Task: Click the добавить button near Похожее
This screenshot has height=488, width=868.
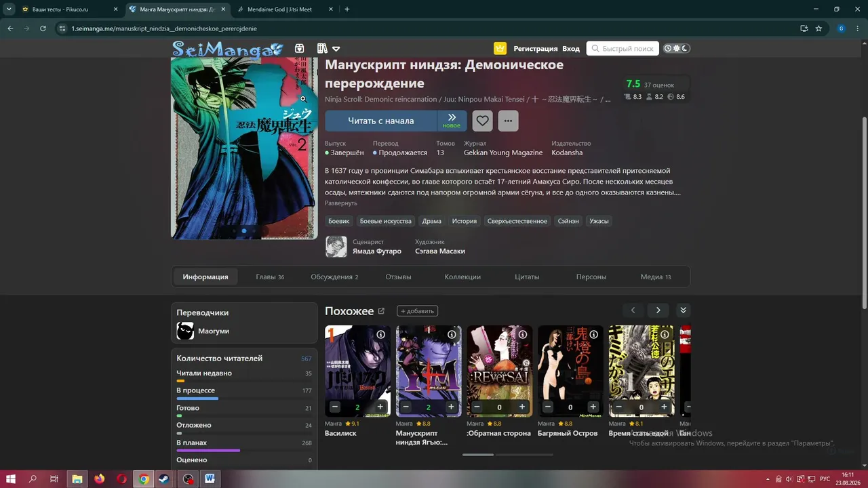Action: (417, 311)
